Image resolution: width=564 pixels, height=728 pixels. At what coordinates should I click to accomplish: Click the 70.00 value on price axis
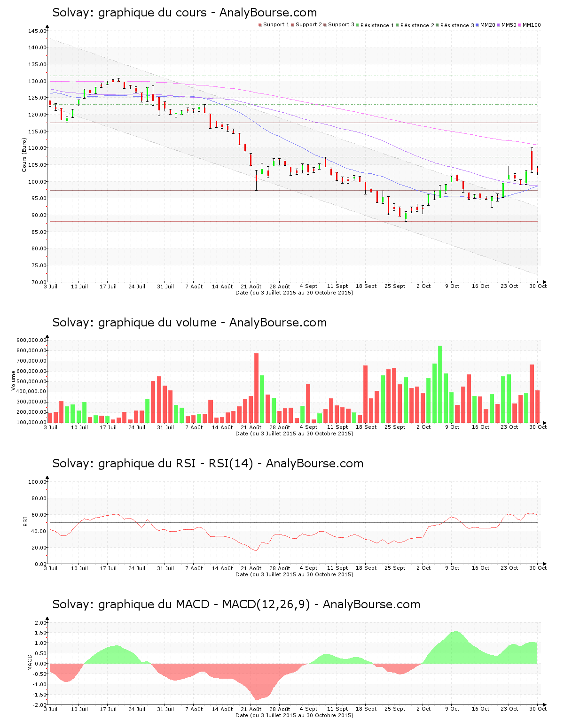point(39,282)
